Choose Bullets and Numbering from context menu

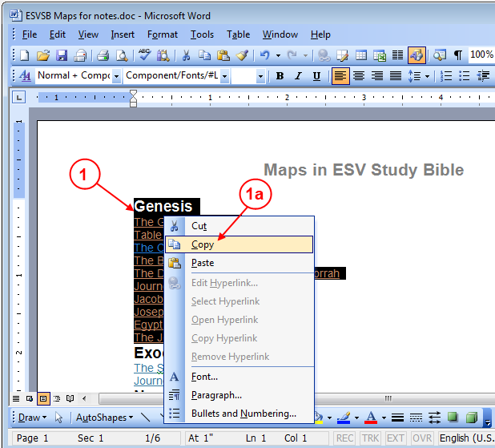pos(239,414)
